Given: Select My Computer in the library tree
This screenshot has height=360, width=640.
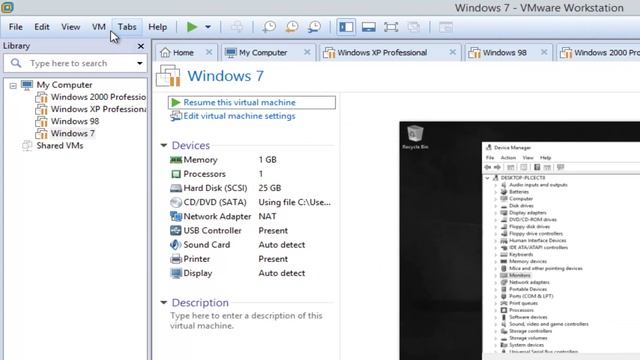Looking at the screenshot, I should (64, 85).
